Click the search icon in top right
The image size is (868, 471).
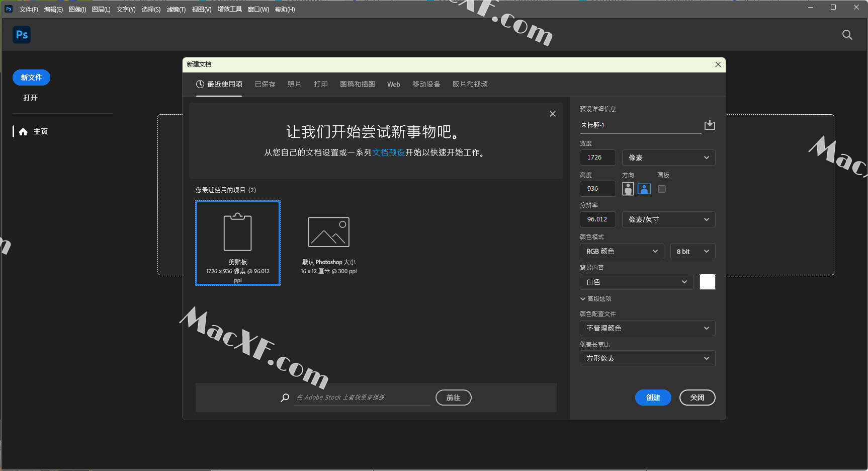coord(847,35)
